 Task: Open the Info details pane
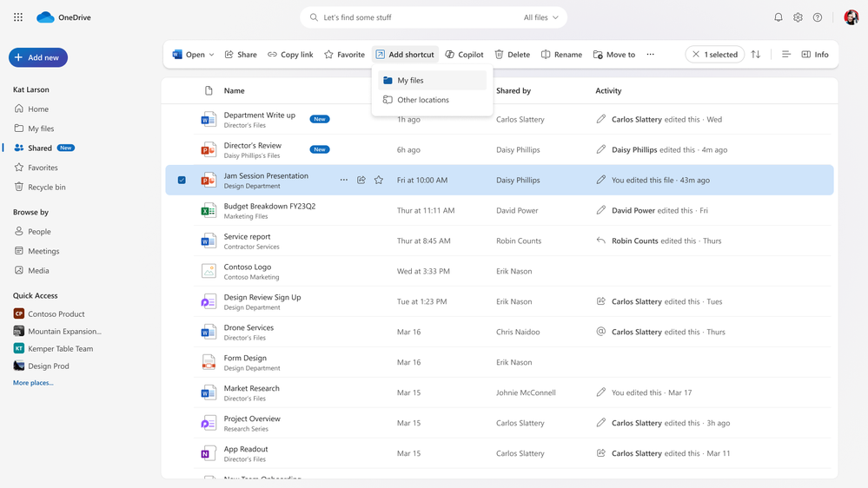point(814,55)
